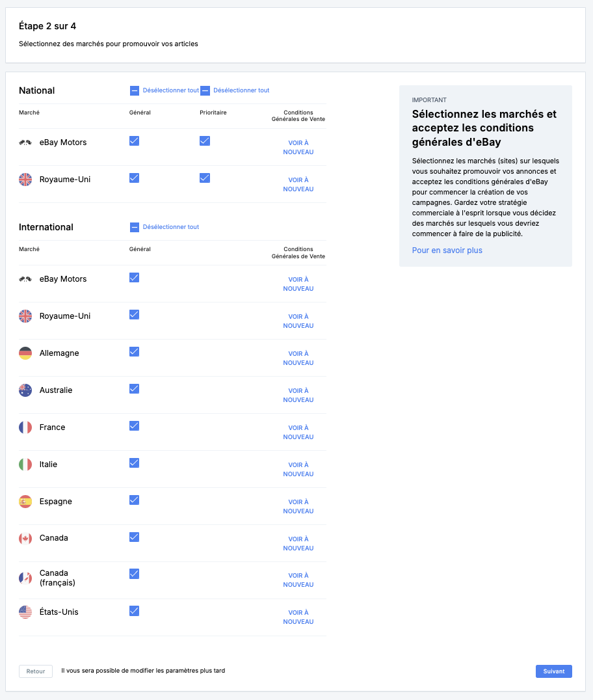Uncheck the Australie checkbox
This screenshot has width=593, height=700.
tap(135, 389)
